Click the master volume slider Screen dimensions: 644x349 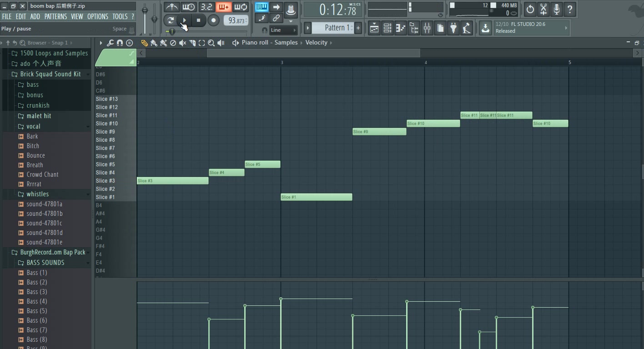pyautogui.click(x=145, y=10)
